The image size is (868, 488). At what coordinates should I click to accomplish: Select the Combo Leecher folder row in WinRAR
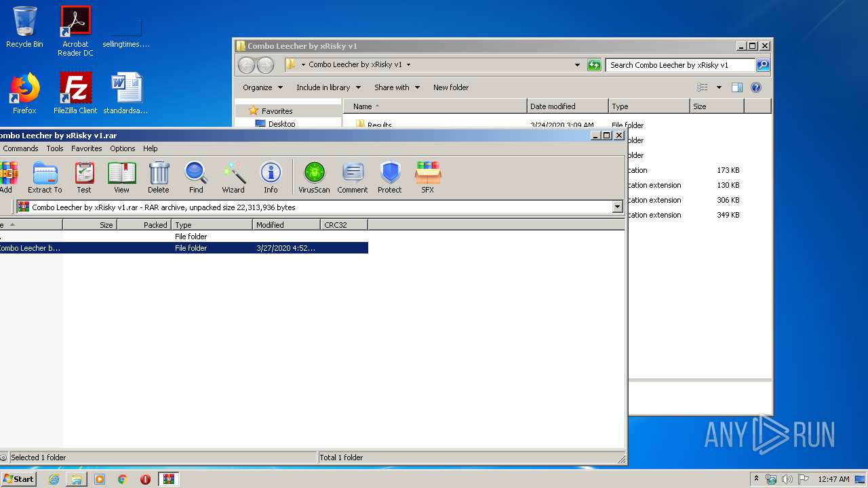pos(184,248)
